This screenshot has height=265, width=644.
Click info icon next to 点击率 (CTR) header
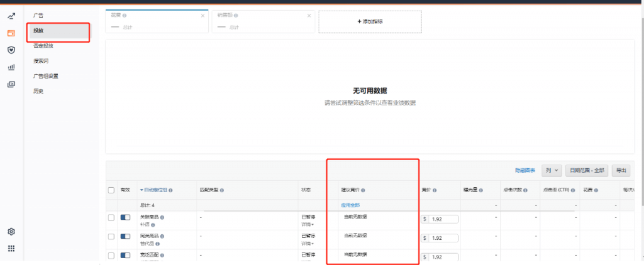click(x=572, y=190)
